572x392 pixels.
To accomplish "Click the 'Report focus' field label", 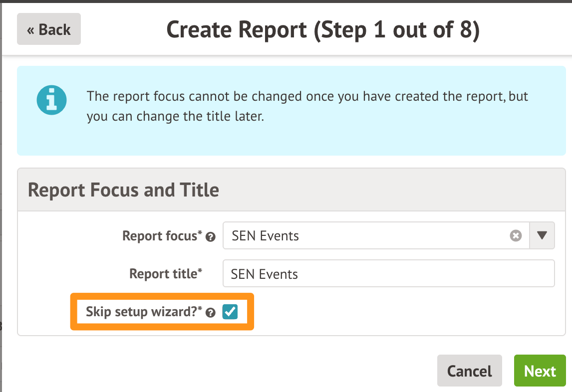I will click(161, 236).
